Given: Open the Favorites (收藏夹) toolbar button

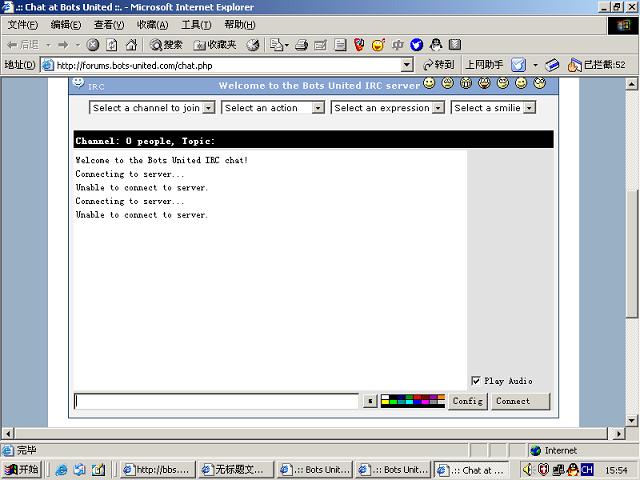Looking at the screenshot, I should (x=215, y=45).
